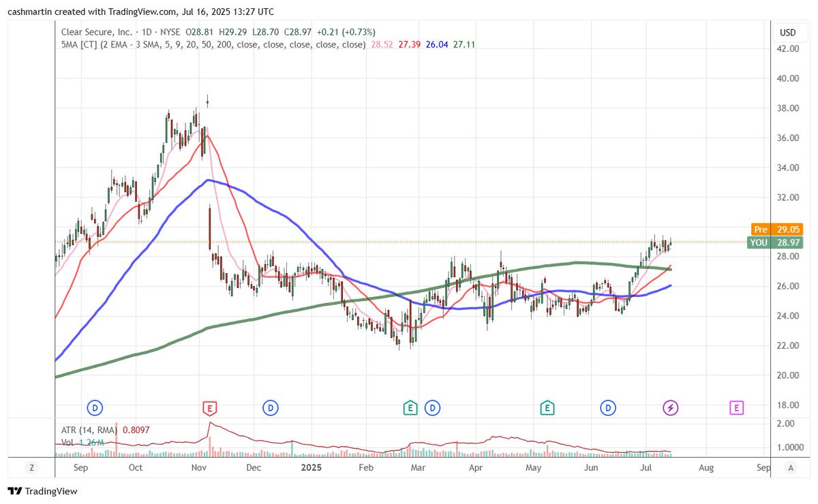Click the blue 26.04 moving average value
Viewport: 818px width, 504px height.
click(x=438, y=44)
